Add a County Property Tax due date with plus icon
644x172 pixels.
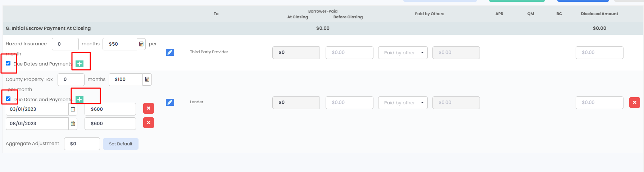80,99
